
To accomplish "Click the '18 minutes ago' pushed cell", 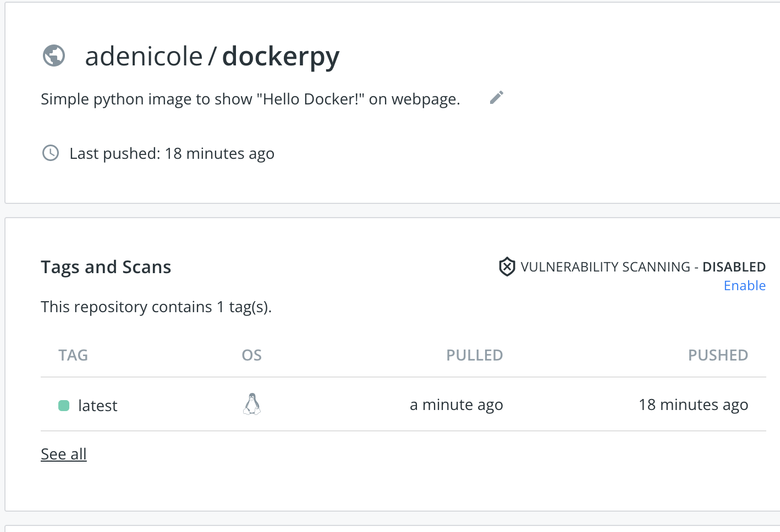I will click(x=694, y=405).
